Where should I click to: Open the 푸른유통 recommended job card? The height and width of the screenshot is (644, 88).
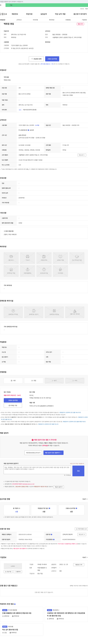[22, 629]
